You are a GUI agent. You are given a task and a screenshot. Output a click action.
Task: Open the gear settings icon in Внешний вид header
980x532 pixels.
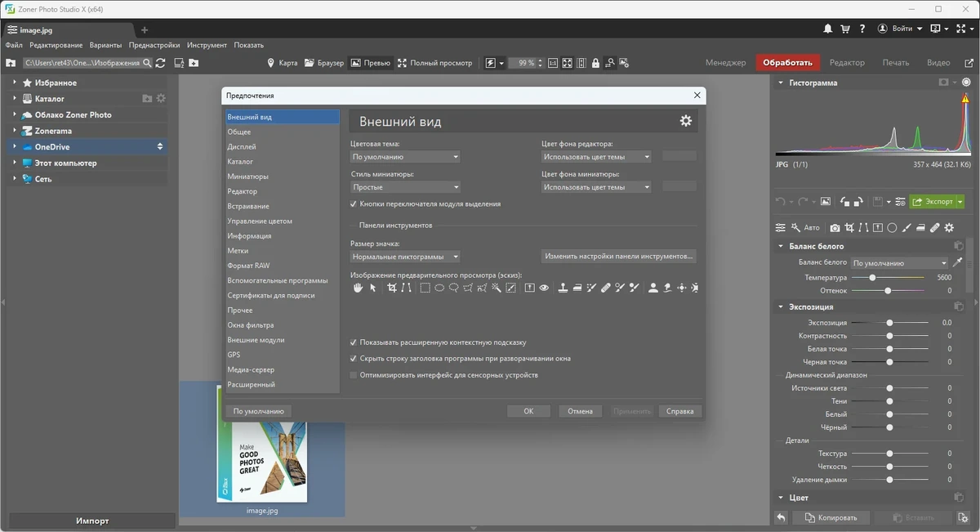tap(686, 121)
